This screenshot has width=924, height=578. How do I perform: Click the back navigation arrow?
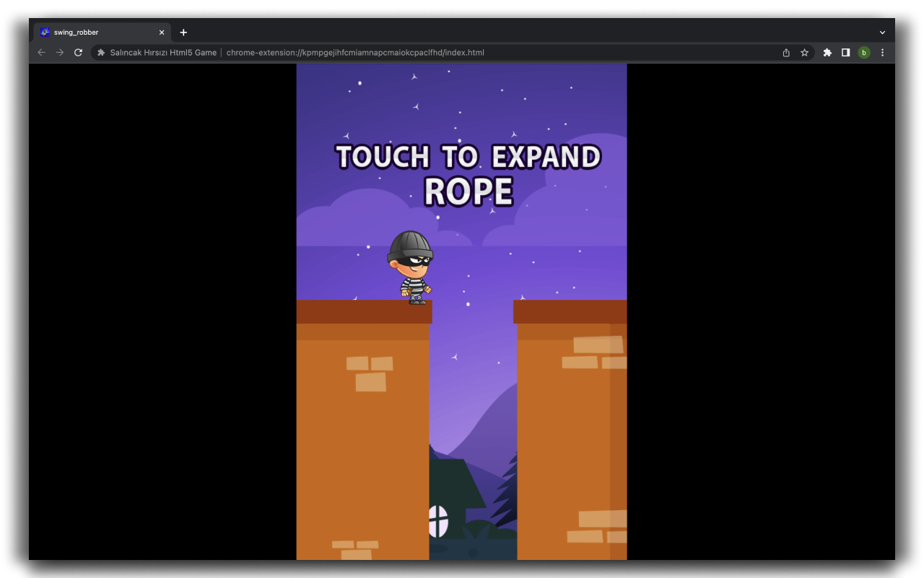(41, 52)
